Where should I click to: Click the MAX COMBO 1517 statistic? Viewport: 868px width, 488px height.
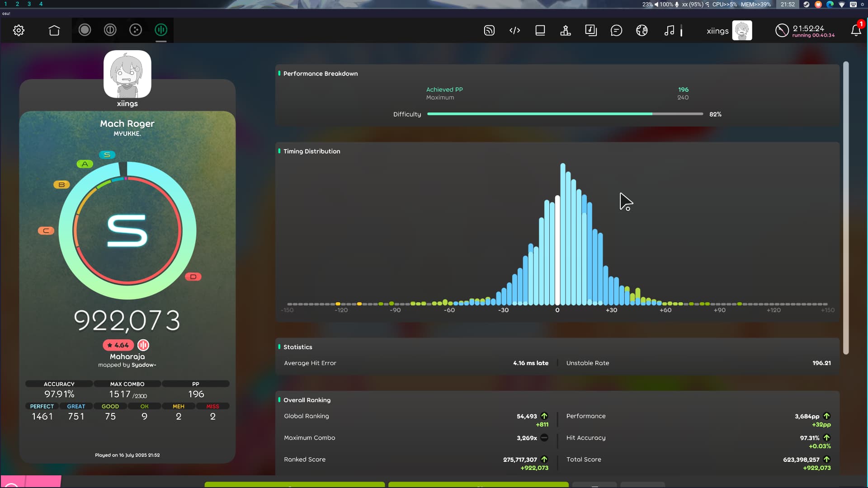pos(127,390)
